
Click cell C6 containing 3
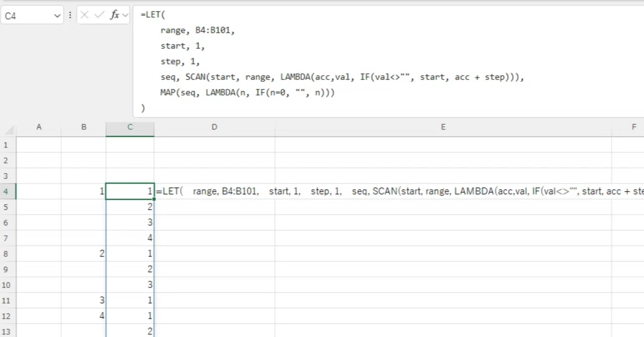130,223
